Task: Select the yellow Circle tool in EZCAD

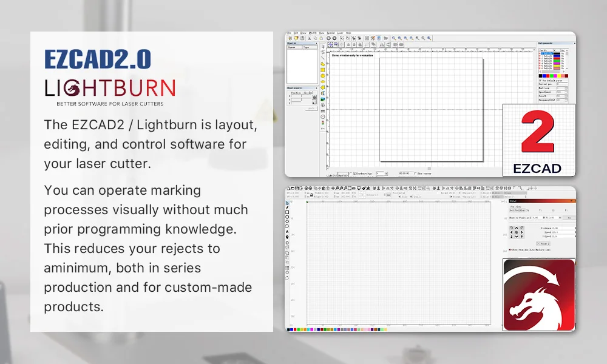Action: click(323, 76)
